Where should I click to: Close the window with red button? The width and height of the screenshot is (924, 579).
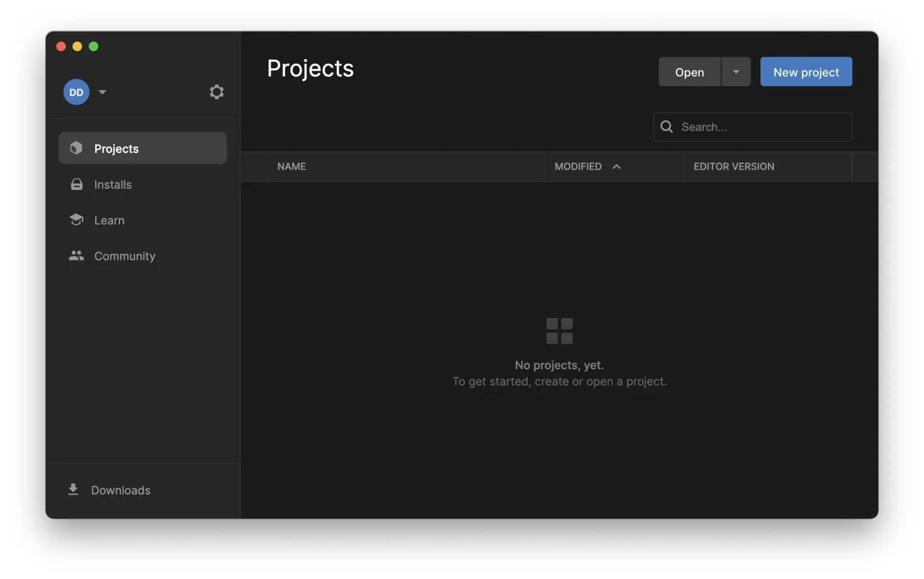61,46
